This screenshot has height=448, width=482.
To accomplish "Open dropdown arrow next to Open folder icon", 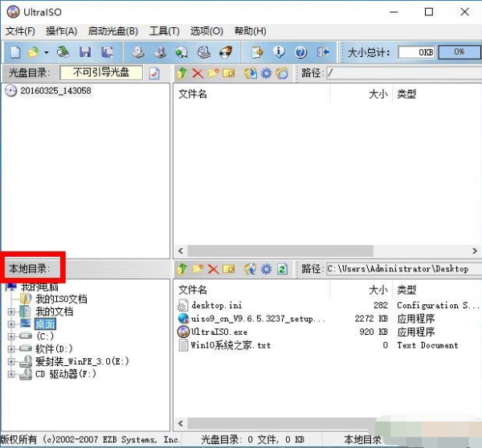I will (x=46, y=52).
